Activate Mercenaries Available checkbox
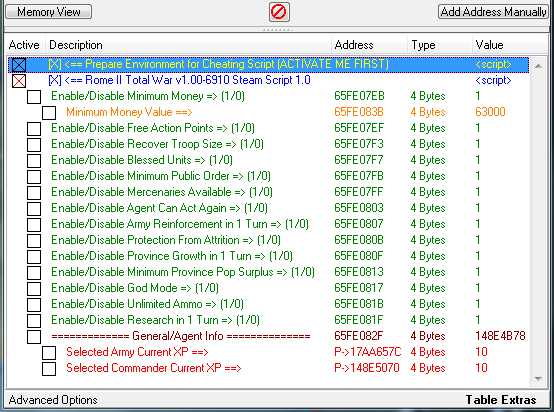 pos(34,193)
